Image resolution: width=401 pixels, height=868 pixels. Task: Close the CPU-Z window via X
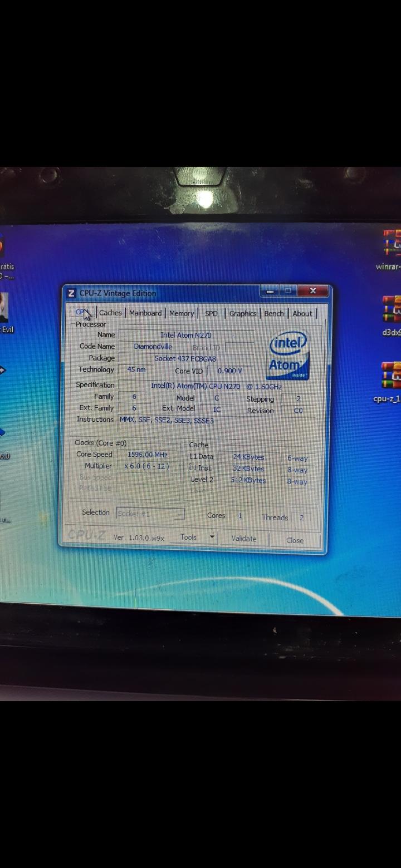(x=313, y=290)
